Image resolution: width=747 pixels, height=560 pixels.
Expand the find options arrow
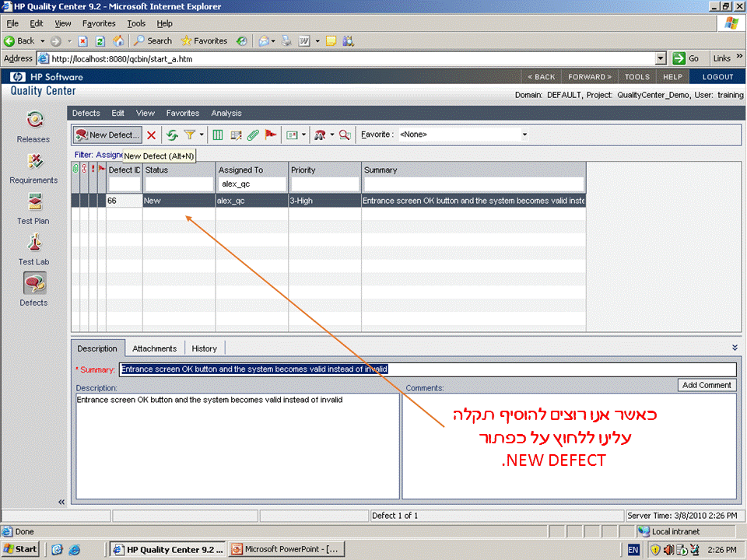332,135
